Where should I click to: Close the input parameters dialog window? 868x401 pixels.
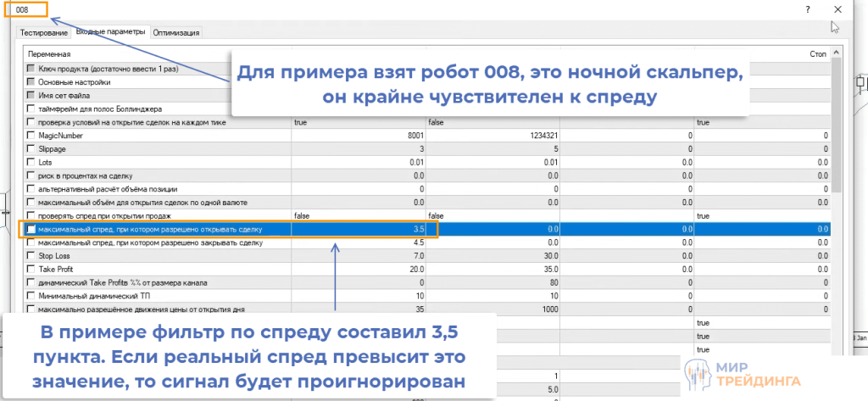[836, 11]
